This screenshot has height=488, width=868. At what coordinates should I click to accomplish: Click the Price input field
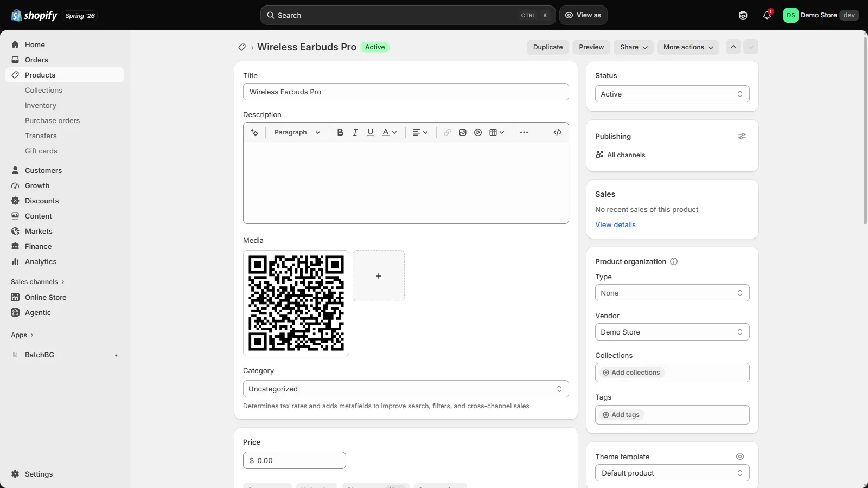(295, 460)
